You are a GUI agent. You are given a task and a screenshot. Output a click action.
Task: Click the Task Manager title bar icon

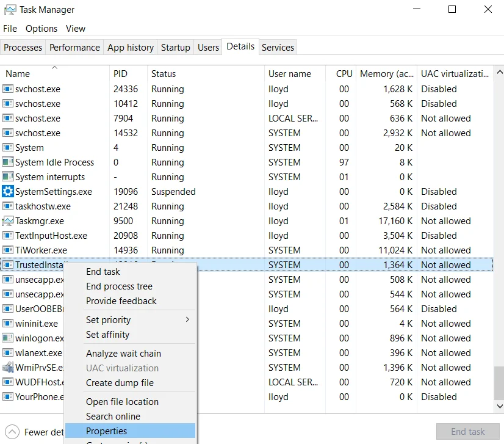pos(10,10)
